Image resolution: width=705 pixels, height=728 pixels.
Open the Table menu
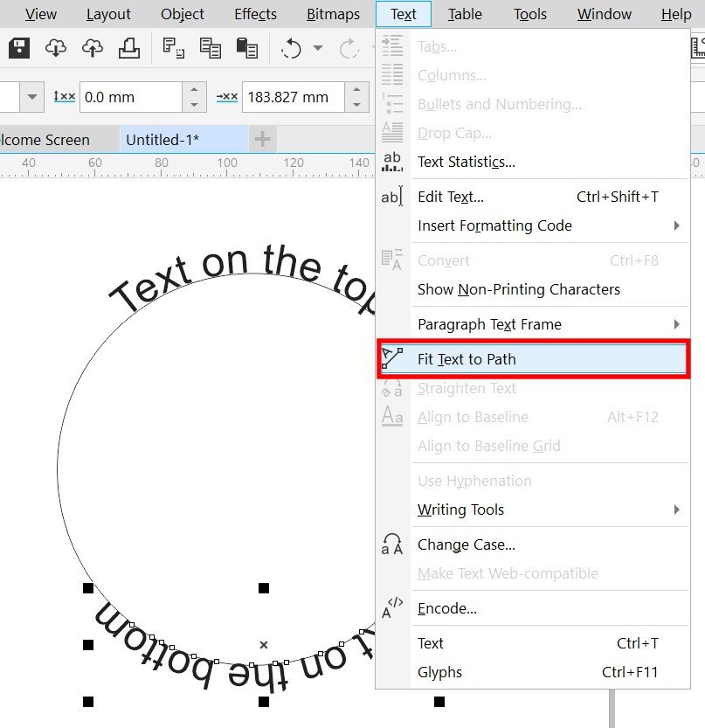(x=465, y=14)
